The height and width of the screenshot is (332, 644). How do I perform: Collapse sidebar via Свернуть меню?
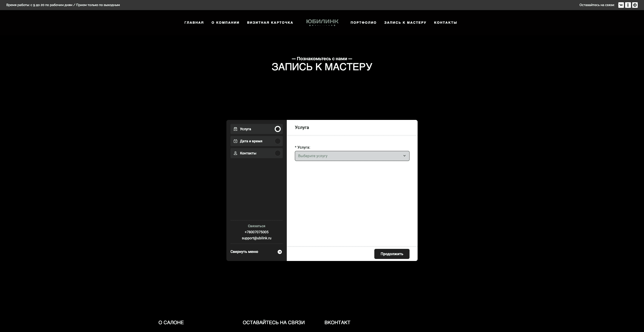(x=244, y=252)
